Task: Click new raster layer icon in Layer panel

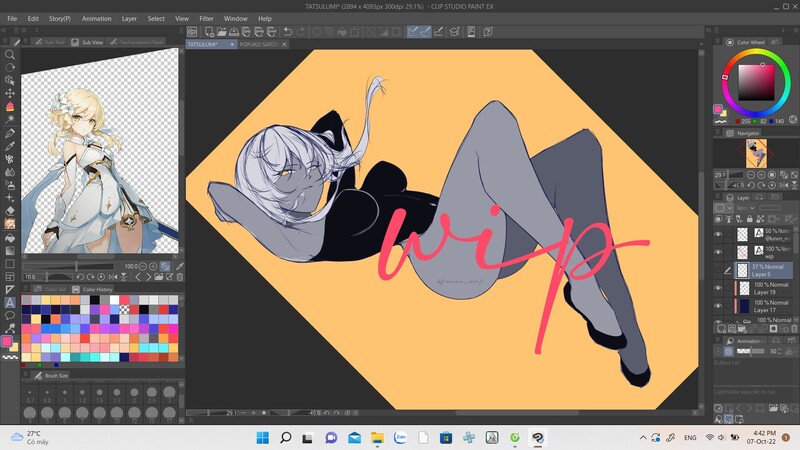Action: tap(719, 329)
